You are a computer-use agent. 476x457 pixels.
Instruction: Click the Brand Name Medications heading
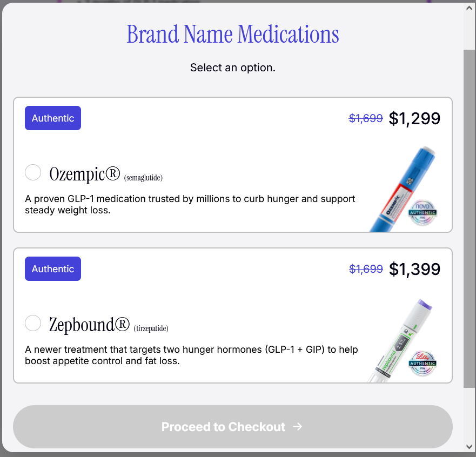pyautogui.click(x=233, y=34)
